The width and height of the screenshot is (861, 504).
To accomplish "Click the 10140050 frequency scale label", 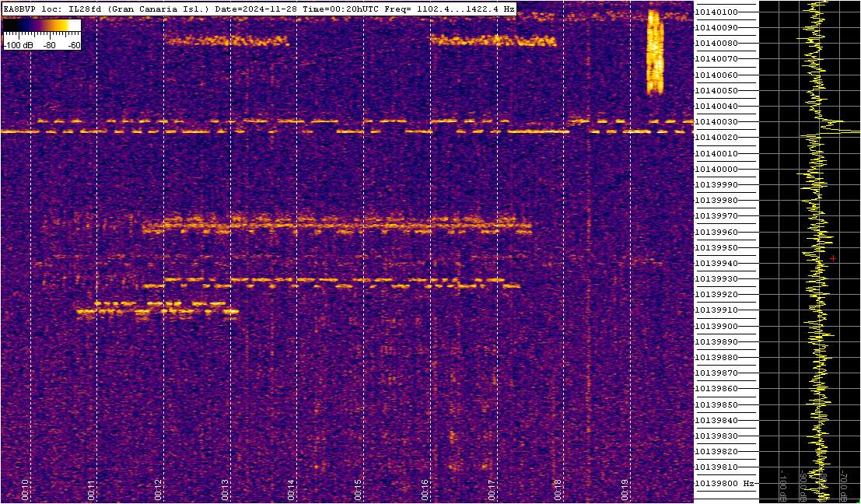I will click(x=715, y=90).
